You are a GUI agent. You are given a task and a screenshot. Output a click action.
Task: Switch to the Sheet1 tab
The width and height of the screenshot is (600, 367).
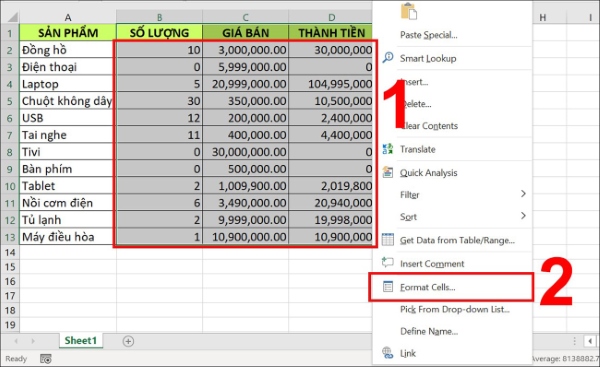point(81,341)
